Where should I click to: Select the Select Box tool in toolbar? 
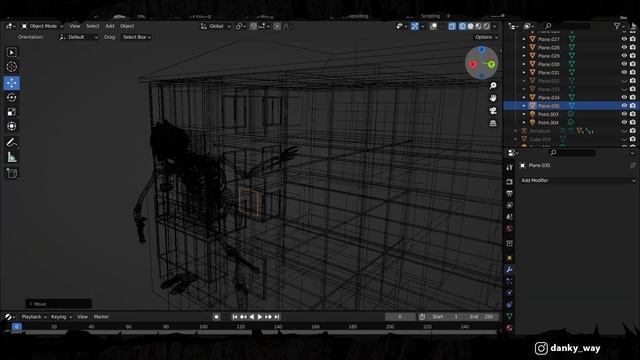(x=11, y=52)
